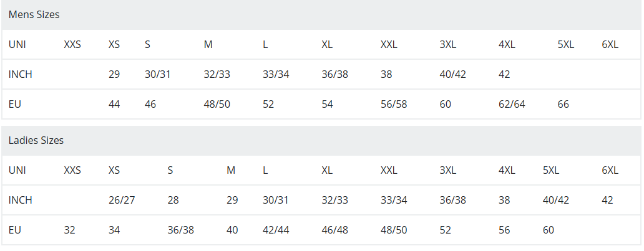Select the 42/44 value in Ladies EU row

click(276, 230)
